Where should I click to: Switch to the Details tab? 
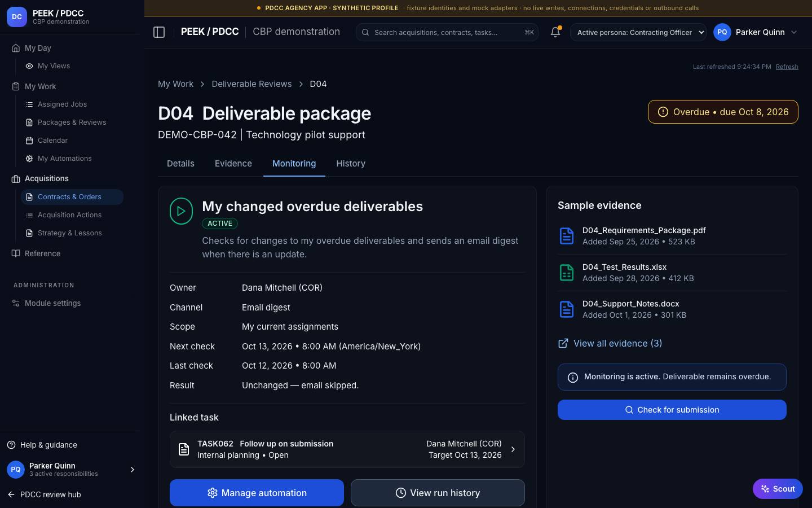click(180, 164)
